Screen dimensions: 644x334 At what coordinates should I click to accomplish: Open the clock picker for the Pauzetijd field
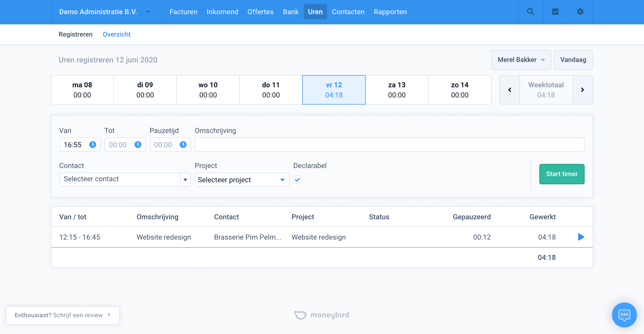183,145
